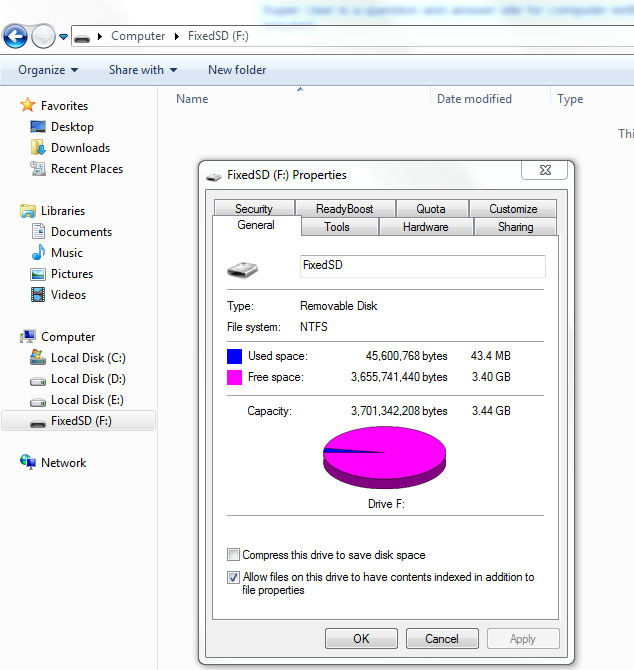Click the Properties dialog title drive icon
634x670 pixels.
(x=214, y=176)
